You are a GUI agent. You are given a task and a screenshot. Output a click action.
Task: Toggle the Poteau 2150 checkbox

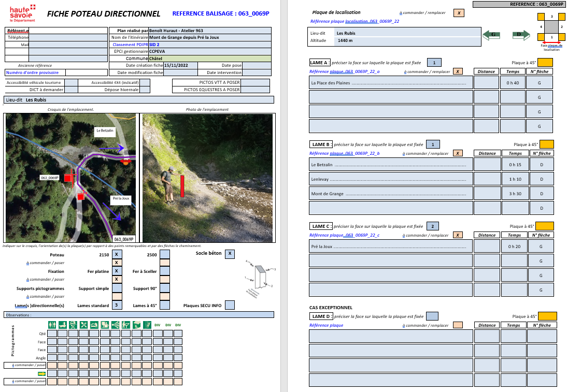point(117,254)
